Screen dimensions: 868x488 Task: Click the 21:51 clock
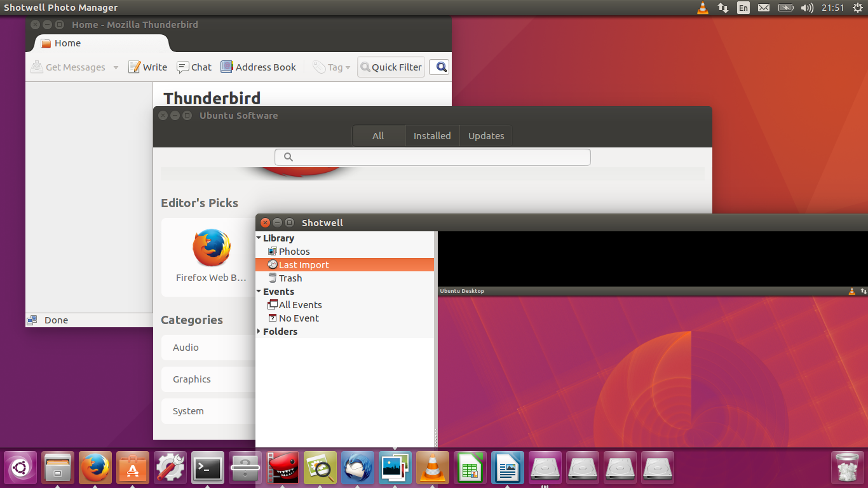pyautogui.click(x=832, y=8)
